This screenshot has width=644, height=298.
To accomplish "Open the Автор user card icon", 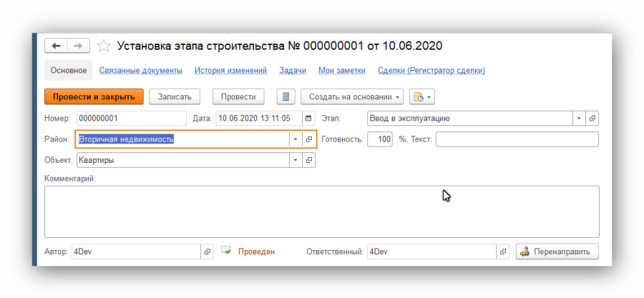I will 208,252.
